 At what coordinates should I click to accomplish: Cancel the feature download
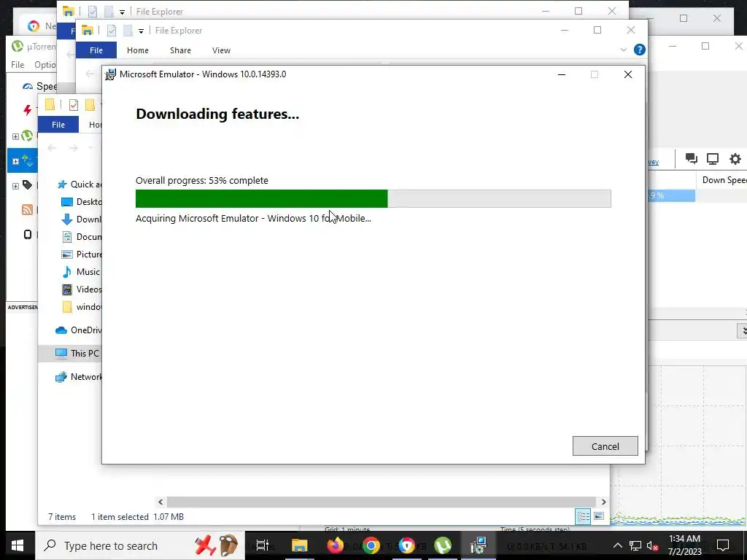(605, 446)
